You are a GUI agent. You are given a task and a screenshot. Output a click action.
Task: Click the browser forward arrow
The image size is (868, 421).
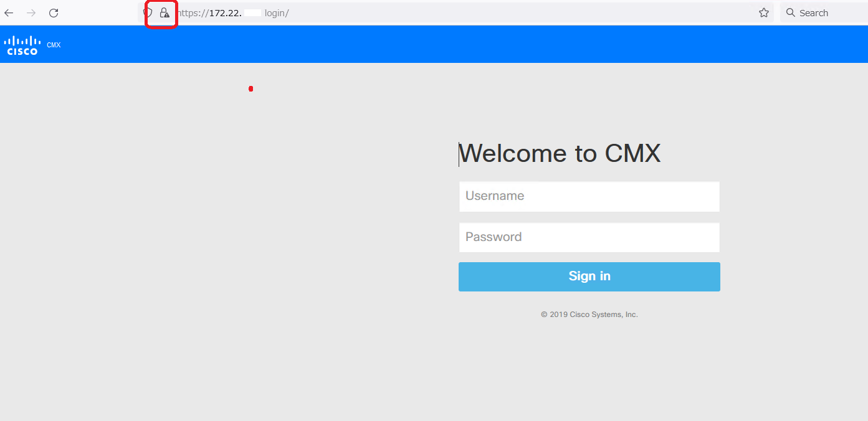pyautogui.click(x=31, y=12)
